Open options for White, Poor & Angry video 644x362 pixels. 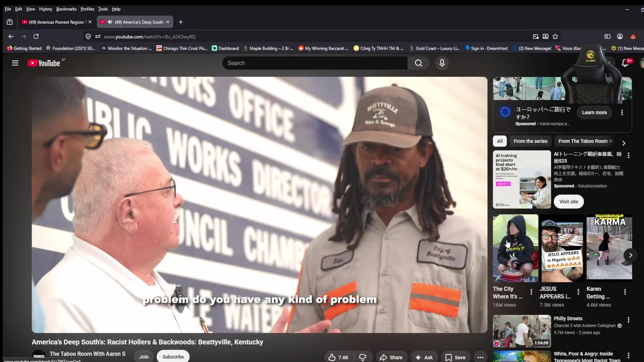coord(628,356)
